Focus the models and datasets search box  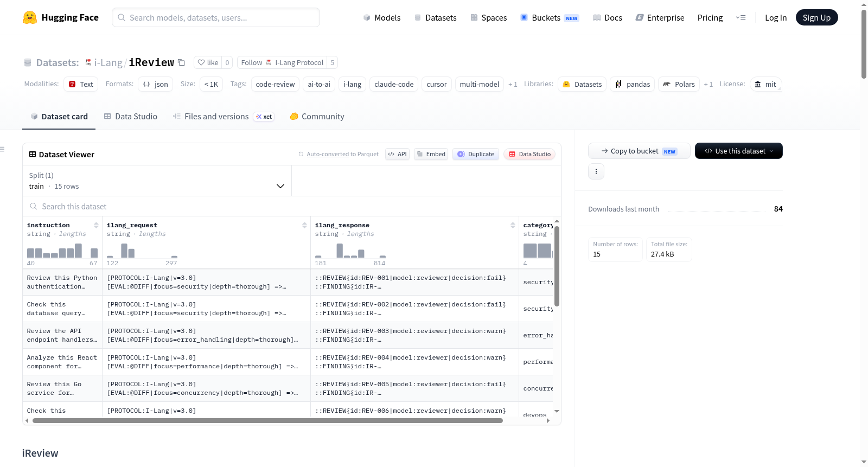click(x=216, y=17)
